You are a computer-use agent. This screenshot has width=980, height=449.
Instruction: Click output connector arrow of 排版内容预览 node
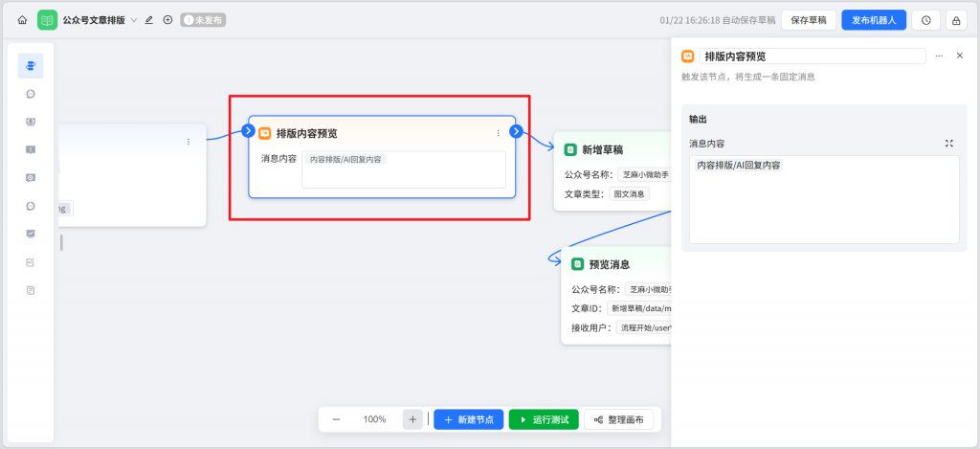(516, 131)
